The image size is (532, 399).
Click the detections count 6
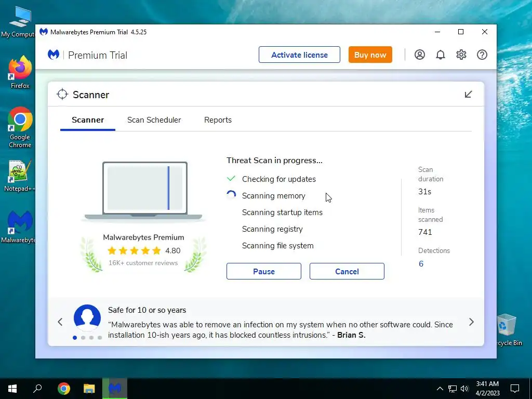(421, 264)
